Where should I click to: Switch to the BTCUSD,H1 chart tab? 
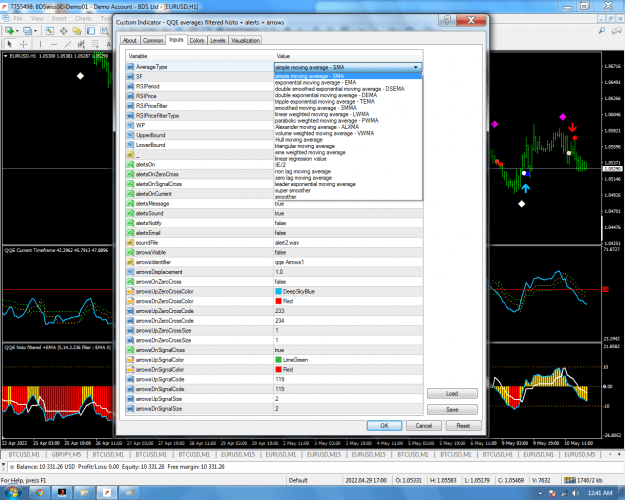[498, 454]
